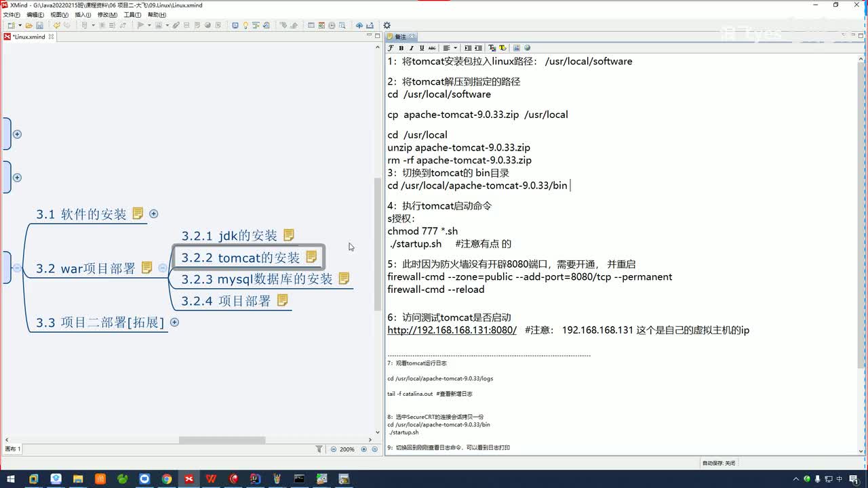This screenshot has height=488, width=868.
Task: Click the Windows Start button
Action: (x=11, y=479)
